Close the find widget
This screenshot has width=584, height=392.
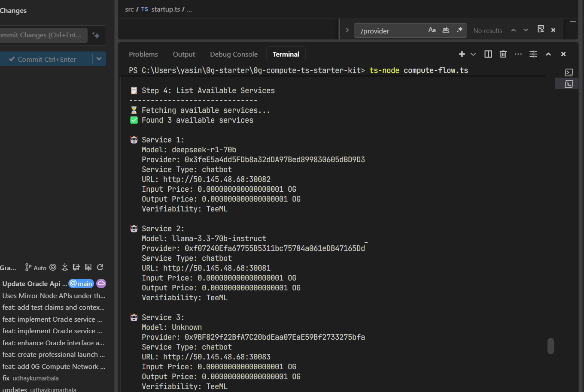click(x=553, y=30)
